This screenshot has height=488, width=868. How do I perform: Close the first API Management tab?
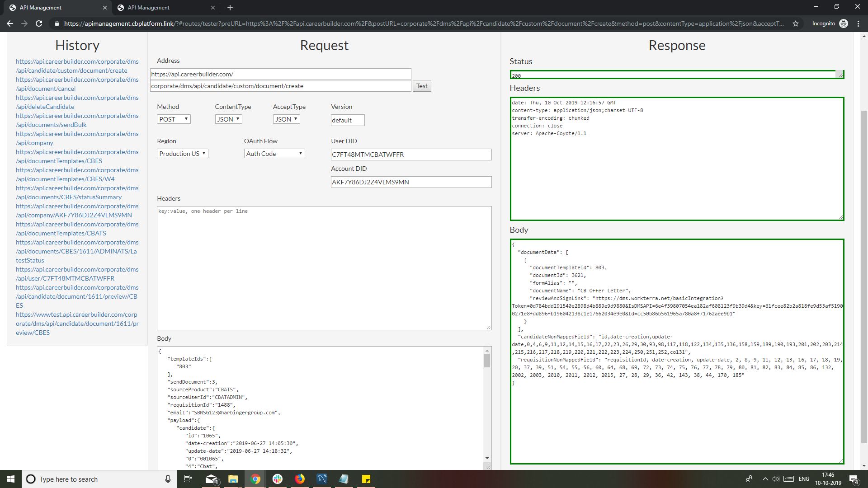[x=104, y=8]
